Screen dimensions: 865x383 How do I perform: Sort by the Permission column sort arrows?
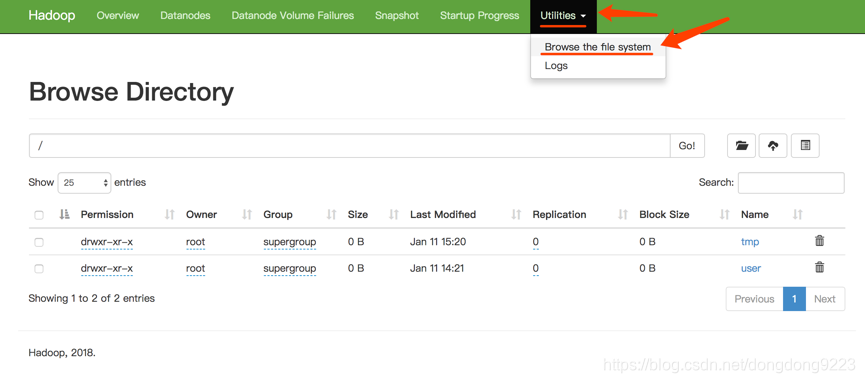(x=170, y=215)
